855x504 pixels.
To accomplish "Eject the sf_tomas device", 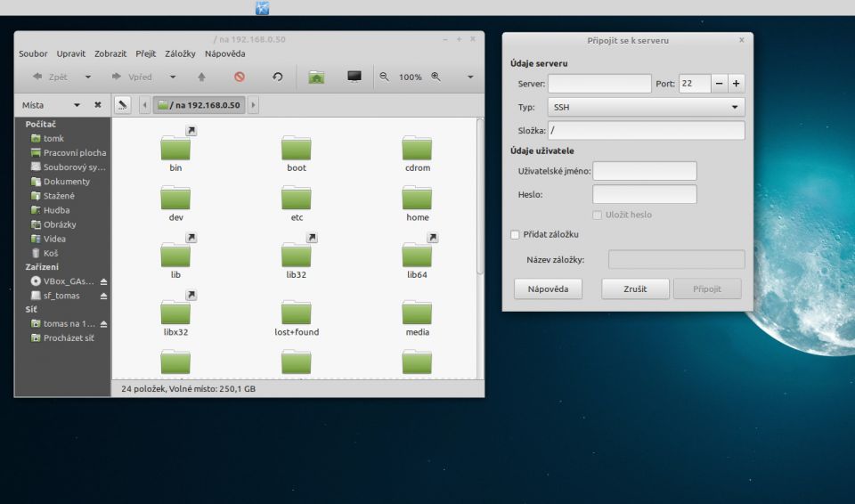I will pos(103,296).
